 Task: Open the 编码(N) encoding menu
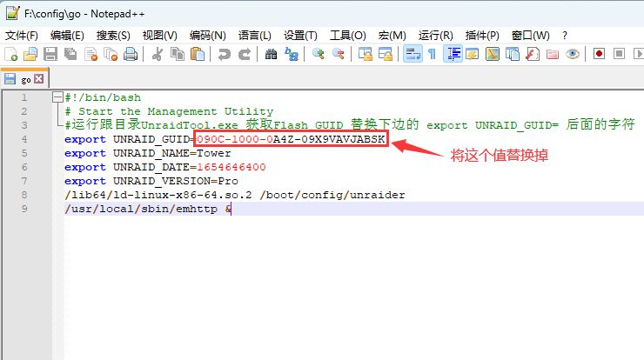(x=207, y=35)
